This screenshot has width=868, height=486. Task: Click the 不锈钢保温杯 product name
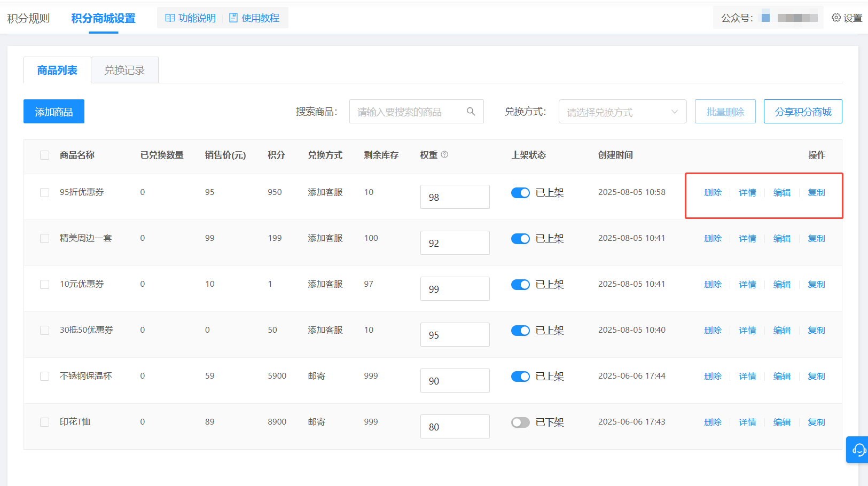pos(86,376)
